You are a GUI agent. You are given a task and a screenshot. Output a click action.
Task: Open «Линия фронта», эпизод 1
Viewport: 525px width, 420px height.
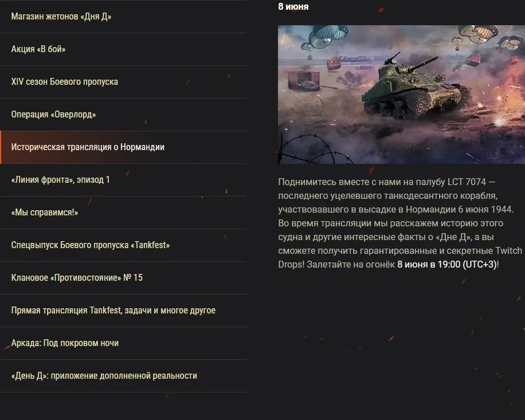tap(123, 180)
